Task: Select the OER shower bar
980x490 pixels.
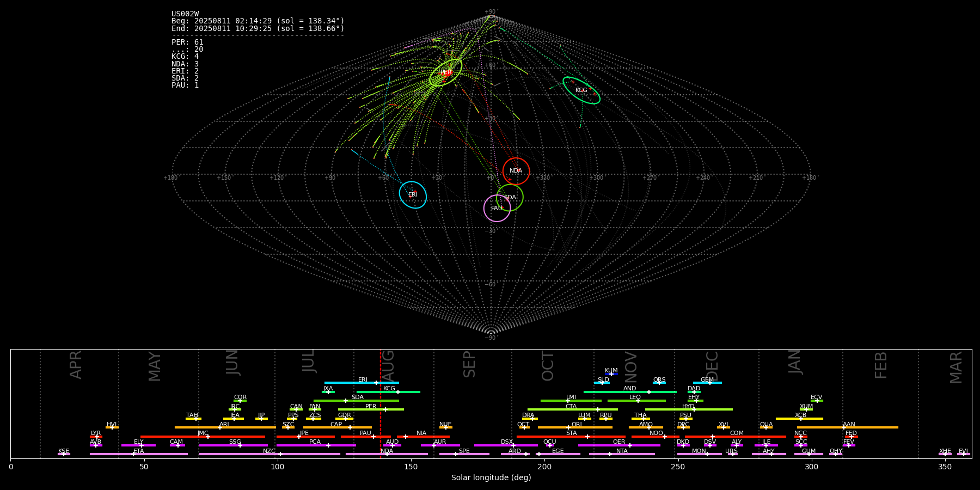Action: click(619, 445)
